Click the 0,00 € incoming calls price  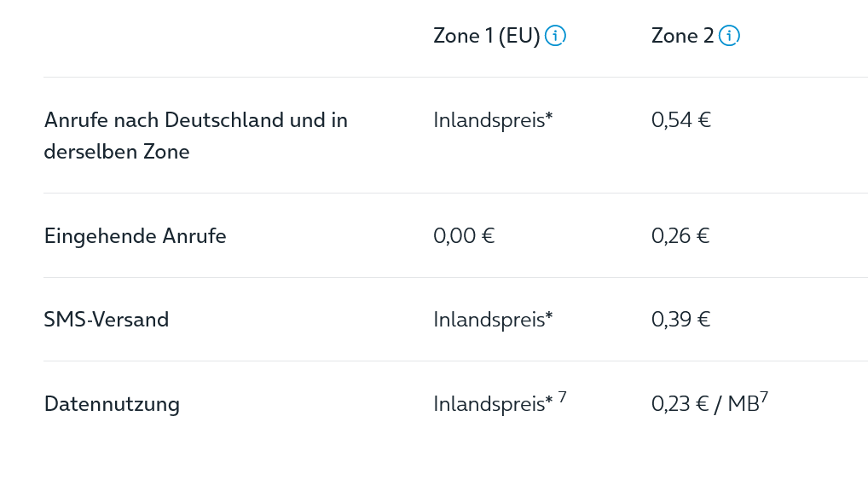click(464, 236)
